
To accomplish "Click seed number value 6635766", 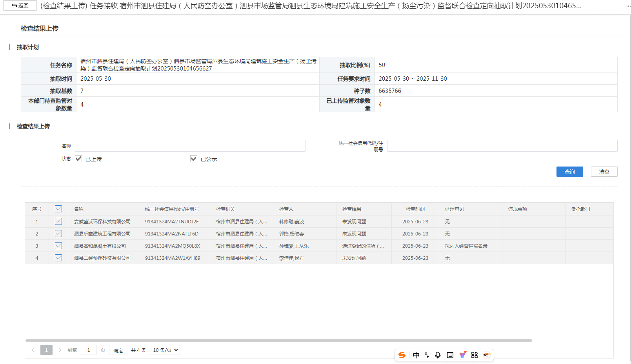I will 390,91.
